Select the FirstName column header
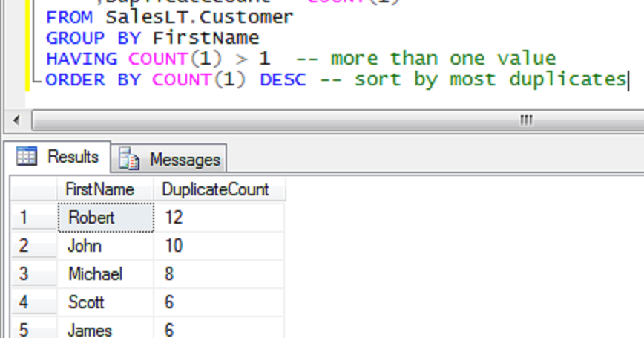Screen dimensions: 644x338 [99, 189]
